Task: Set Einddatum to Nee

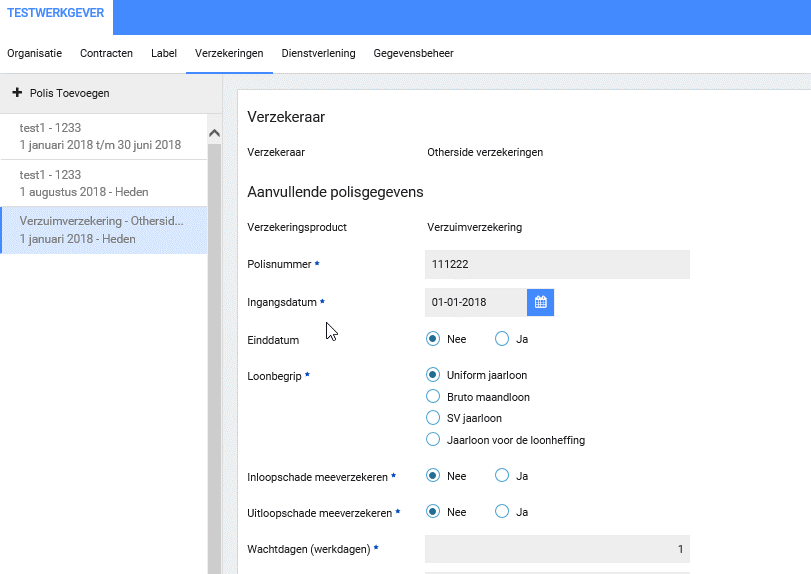Action: click(x=433, y=339)
